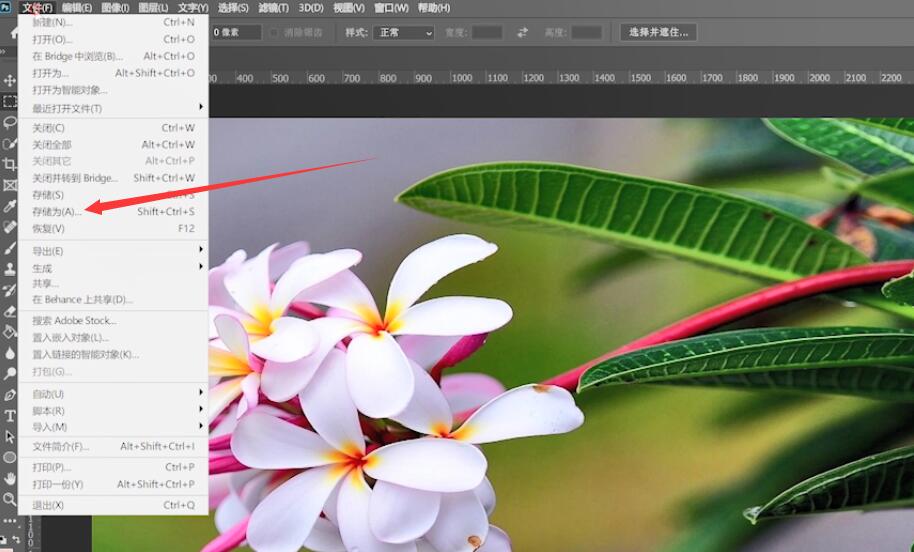Click the 宽度 width input field
Screen dimensions: 914x552
(x=487, y=33)
